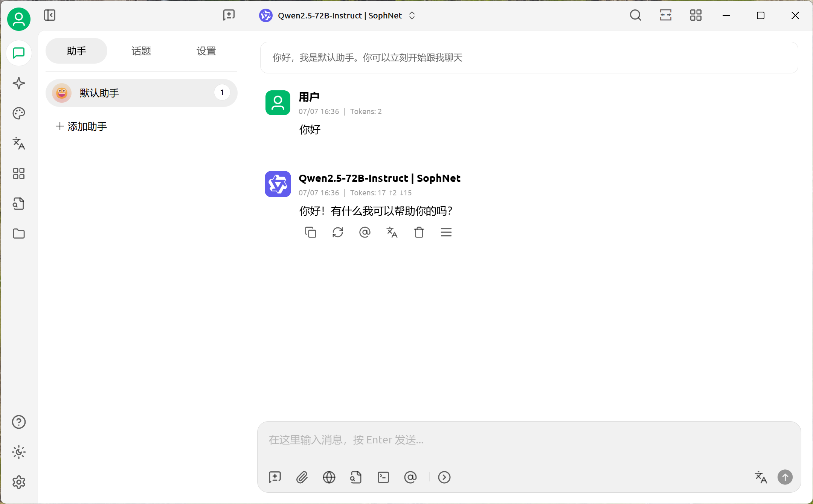The image size is (813, 504).
Task: Toggle narrow mode layout
Action: click(x=666, y=15)
